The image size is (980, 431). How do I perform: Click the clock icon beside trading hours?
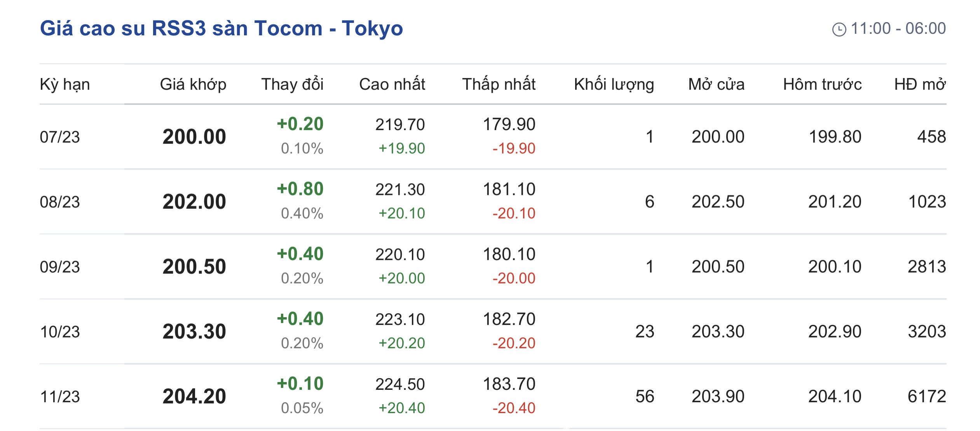click(839, 30)
